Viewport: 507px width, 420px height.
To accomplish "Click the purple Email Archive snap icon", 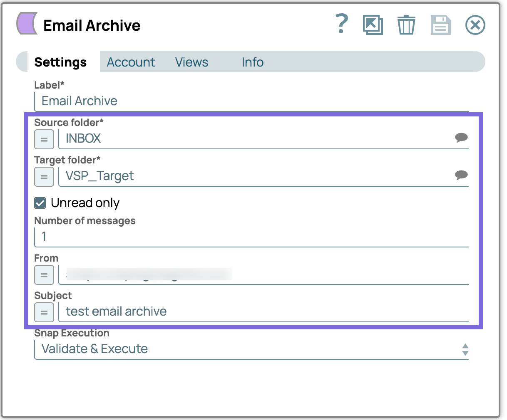I will [27, 23].
